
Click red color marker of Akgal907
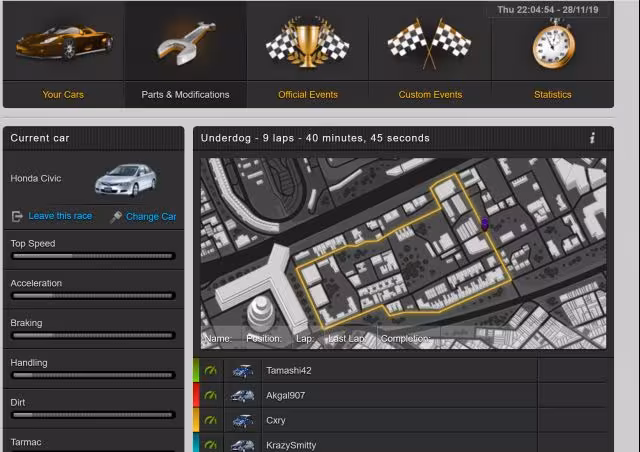pos(196,395)
